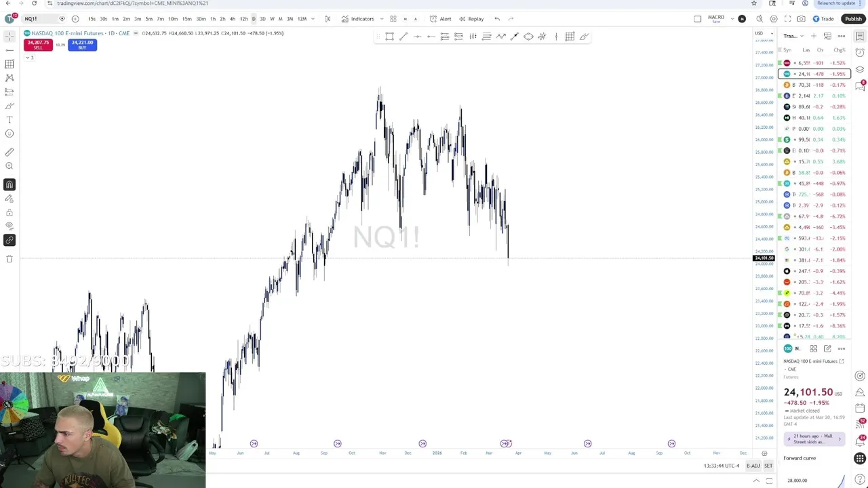Open the candlestick chart style menu
Viewport: 868px width, 488px height.
tap(328, 19)
